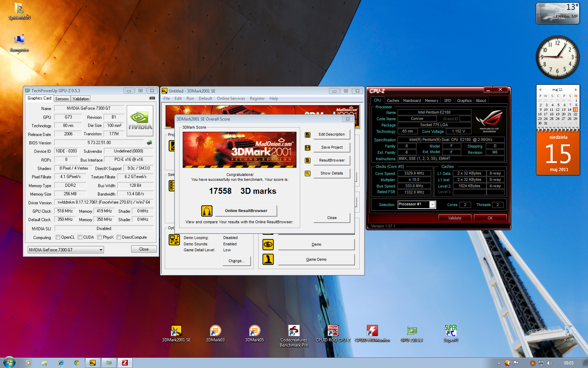This screenshot has width=588, height=368.
Task: Click the Edit Description button
Action: tap(331, 135)
